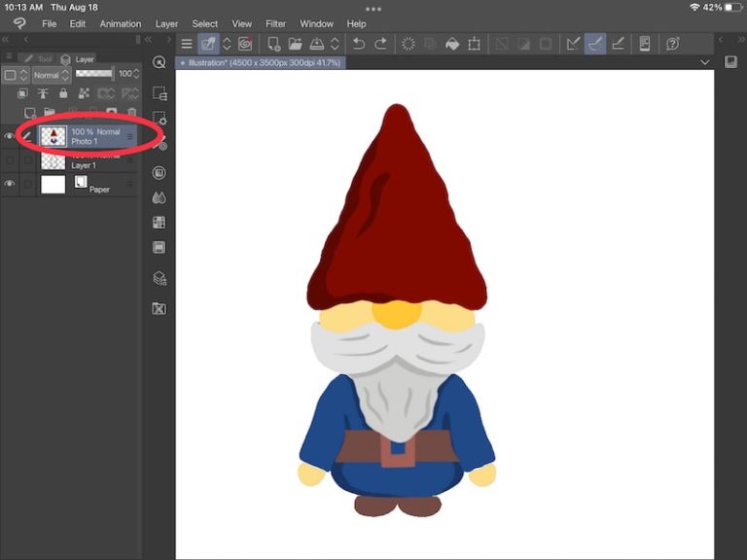747x560 pixels.
Task: Toggle Lock Layer padlock icon
Action: pos(63,93)
